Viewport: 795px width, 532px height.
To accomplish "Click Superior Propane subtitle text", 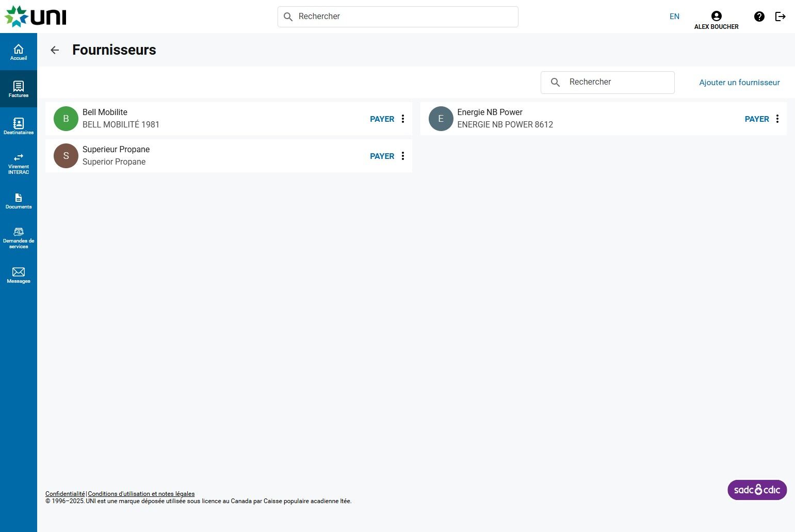I will click(114, 162).
